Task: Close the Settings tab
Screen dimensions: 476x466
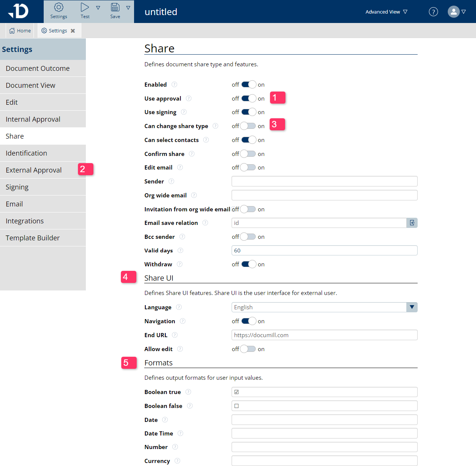Action: pyautogui.click(x=73, y=31)
